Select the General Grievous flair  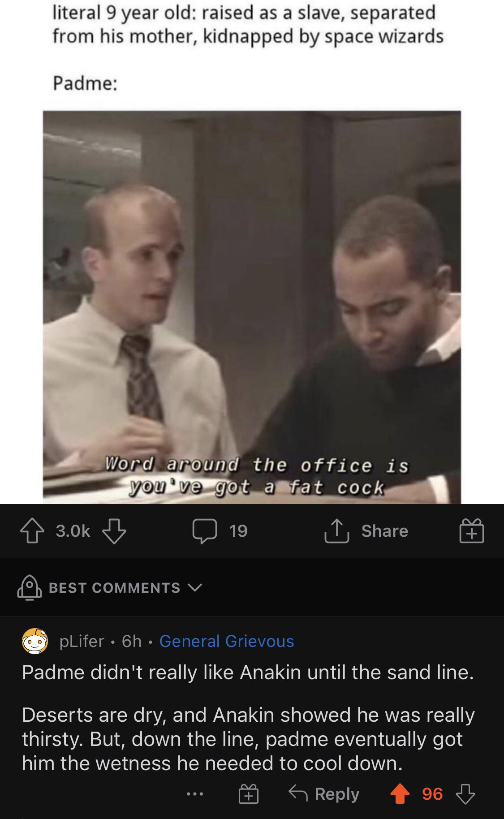pos(227,641)
